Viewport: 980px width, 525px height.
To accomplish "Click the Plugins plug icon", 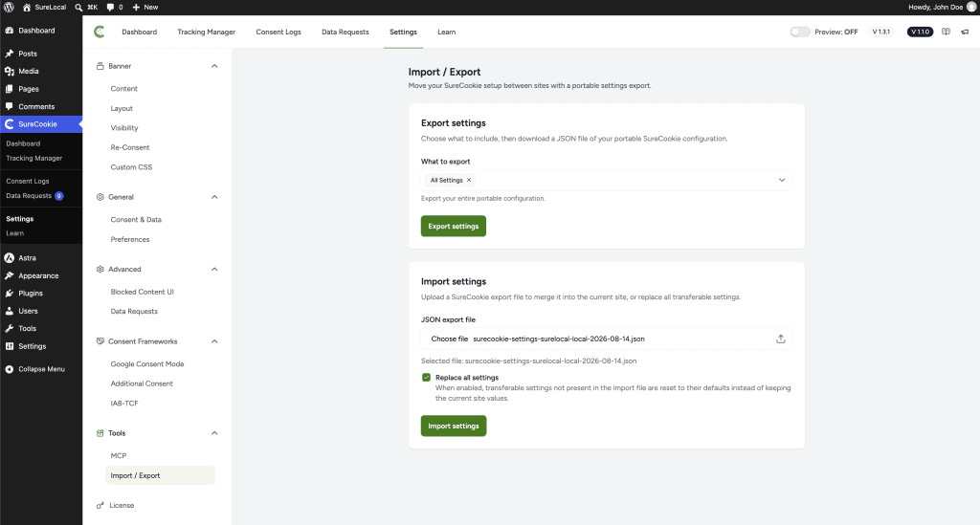I will click(x=10, y=294).
